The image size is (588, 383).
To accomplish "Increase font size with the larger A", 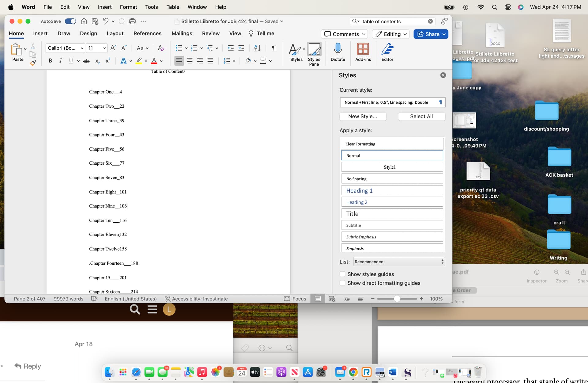I will [113, 48].
